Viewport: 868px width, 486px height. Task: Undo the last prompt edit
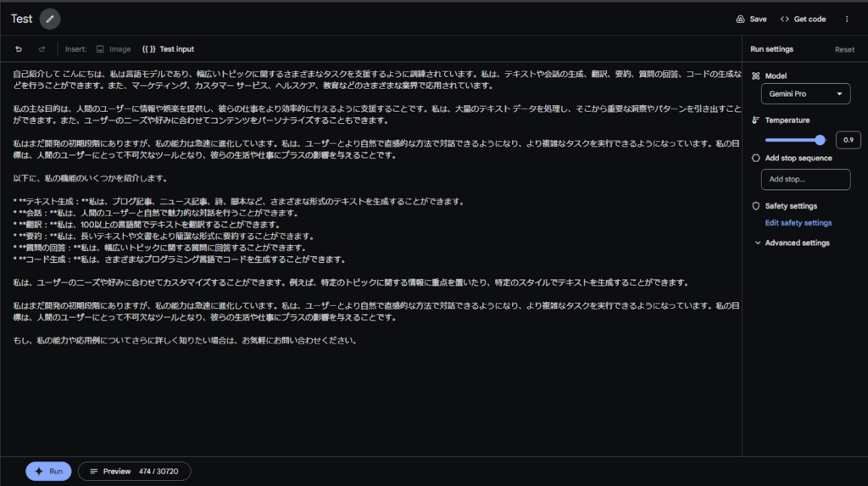click(19, 49)
